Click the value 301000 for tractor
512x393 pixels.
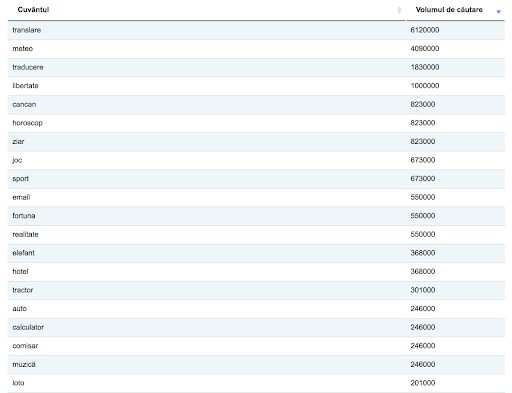[423, 290]
